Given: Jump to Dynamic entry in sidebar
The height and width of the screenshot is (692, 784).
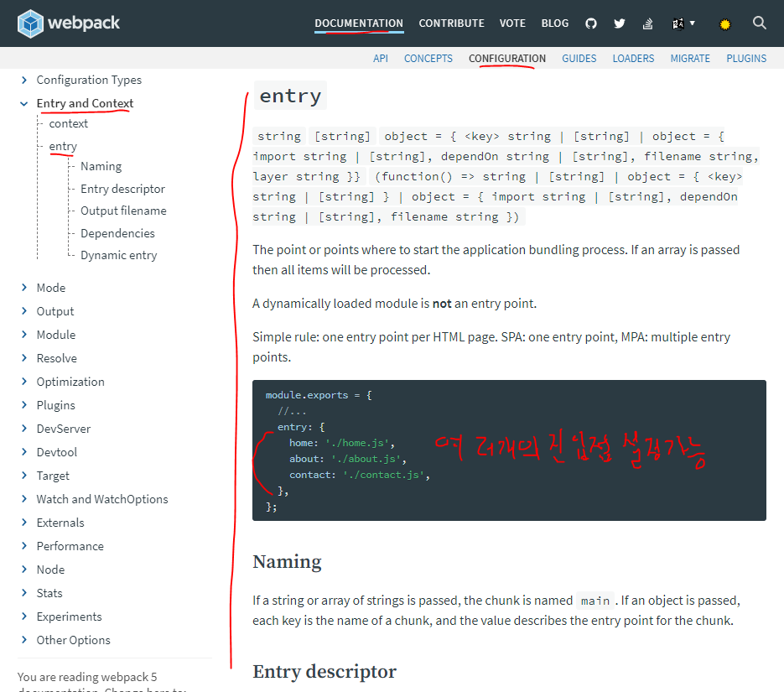Looking at the screenshot, I should [118, 256].
